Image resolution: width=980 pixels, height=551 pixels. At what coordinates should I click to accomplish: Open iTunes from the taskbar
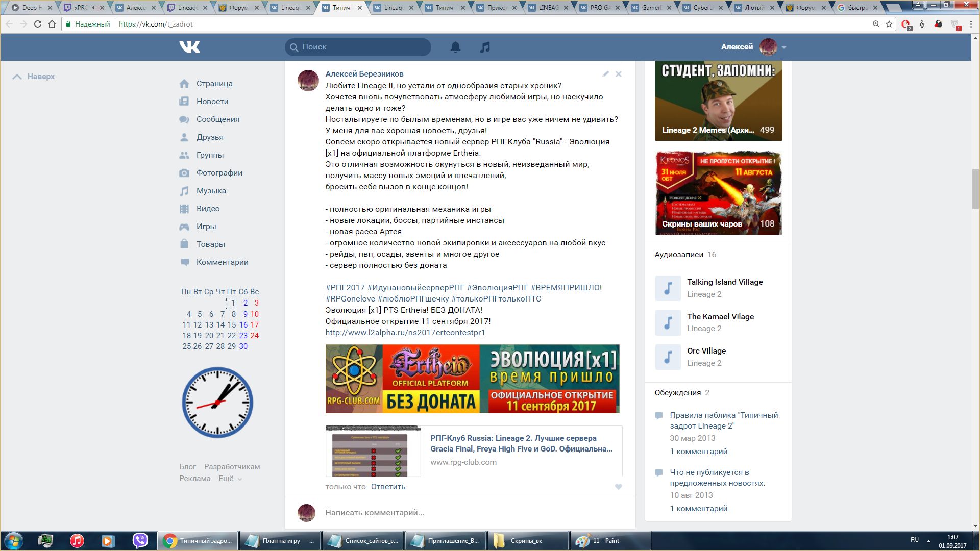click(x=77, y=541)
